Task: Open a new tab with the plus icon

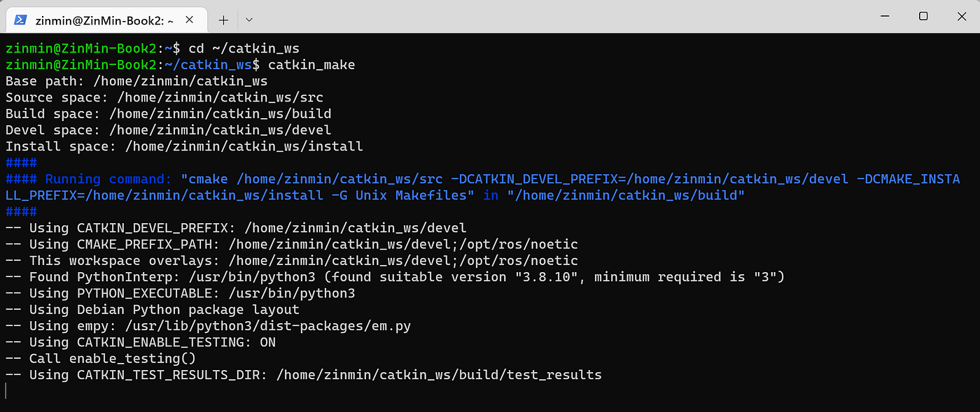Action: pos(223,20)
